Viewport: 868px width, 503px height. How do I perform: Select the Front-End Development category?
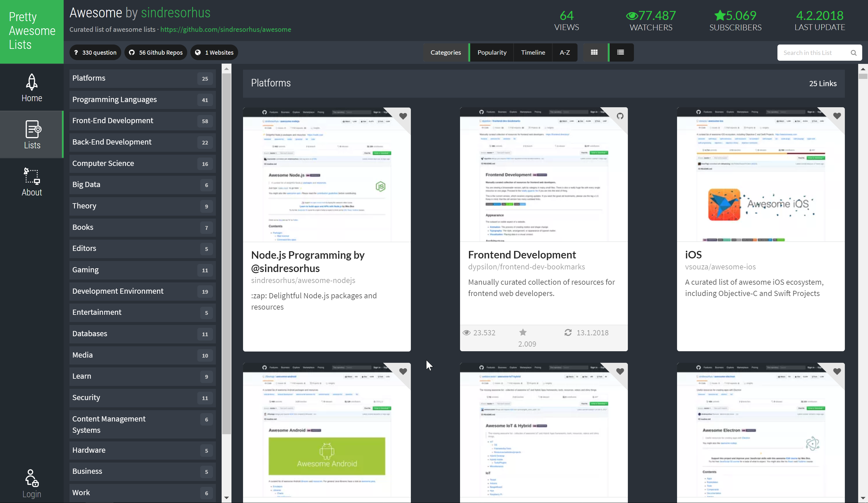tap(142, 121)
